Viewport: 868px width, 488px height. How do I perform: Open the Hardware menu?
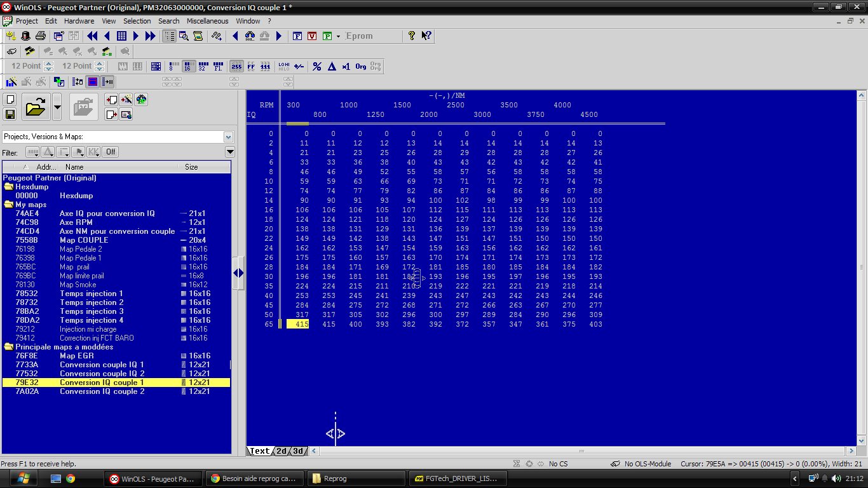tap(79, 21)
